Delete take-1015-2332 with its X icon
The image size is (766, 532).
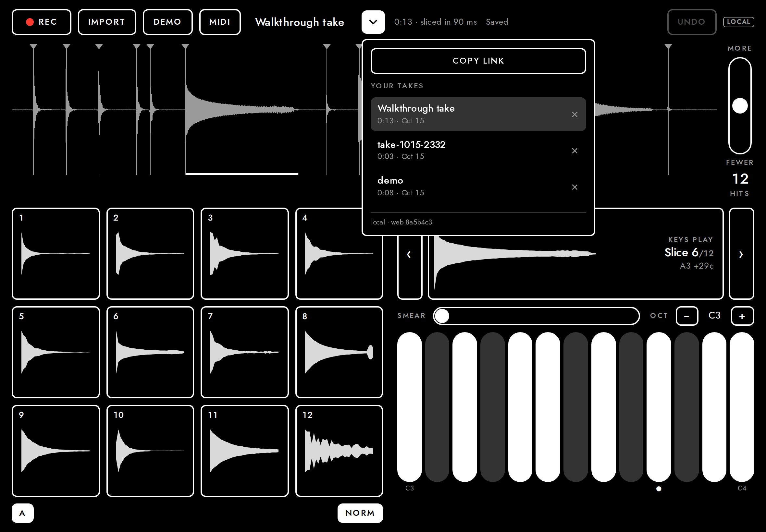point(574,151)
